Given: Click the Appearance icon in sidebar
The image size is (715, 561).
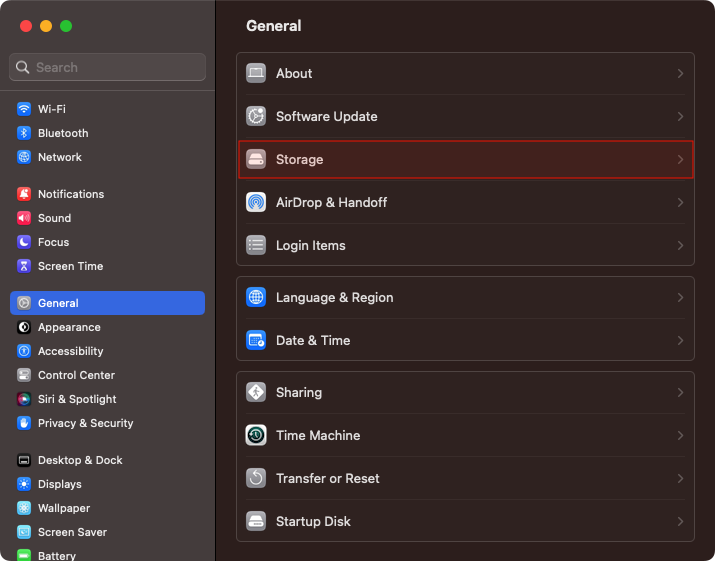Looking at the screenshot, I should pyautogui.click(x=24, y=327).
